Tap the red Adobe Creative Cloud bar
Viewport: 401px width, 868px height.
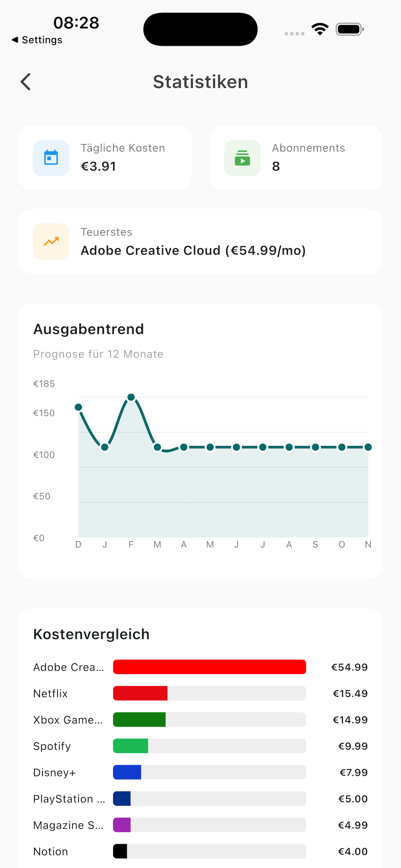210,667
